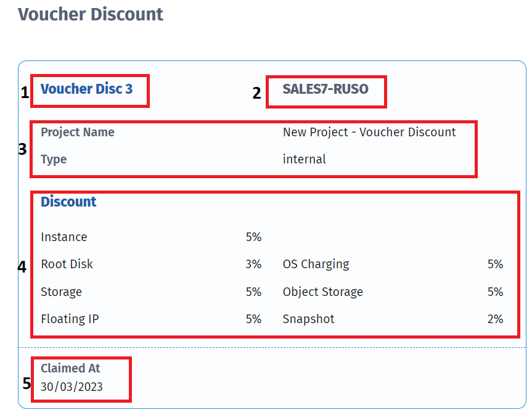Click the "Root Disk" discount label
532x415 pixels.
click(x=67, y=264)
